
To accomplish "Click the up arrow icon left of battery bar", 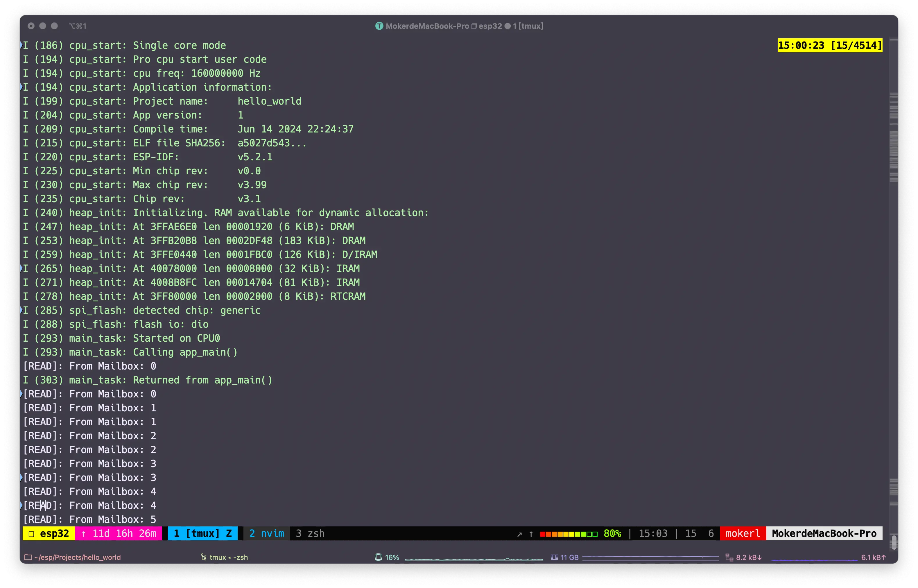I will [x=531, y=534].
